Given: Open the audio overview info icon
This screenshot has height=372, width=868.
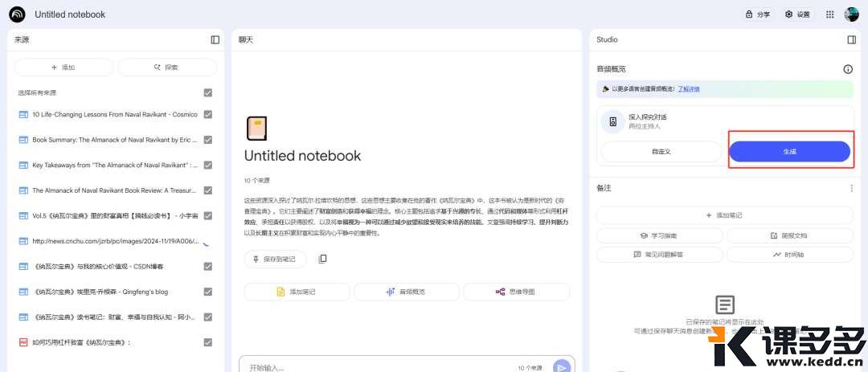Looking at the screenshot, I should (x=848, y=69).
